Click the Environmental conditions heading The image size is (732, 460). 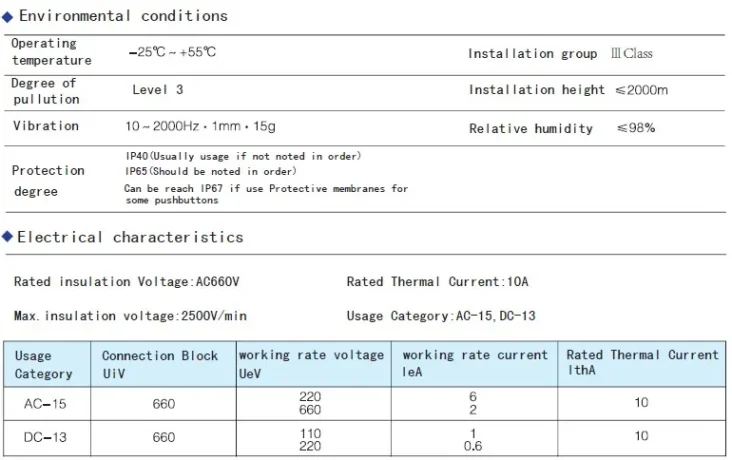tap(123, 16)
